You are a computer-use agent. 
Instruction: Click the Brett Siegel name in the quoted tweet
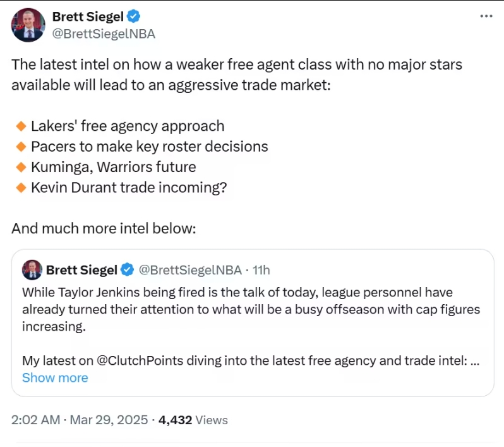pos(81,270)
